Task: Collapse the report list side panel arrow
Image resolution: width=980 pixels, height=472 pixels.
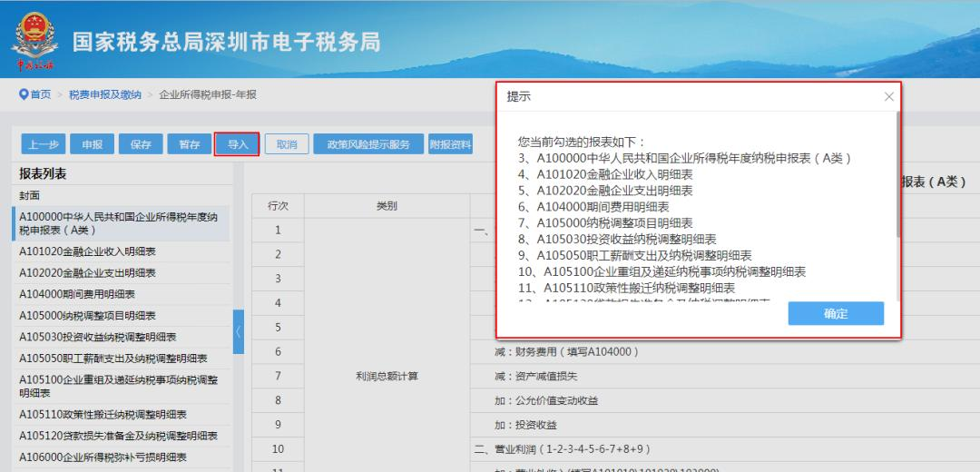Action: pyautogui.click(x=239, y=332)
